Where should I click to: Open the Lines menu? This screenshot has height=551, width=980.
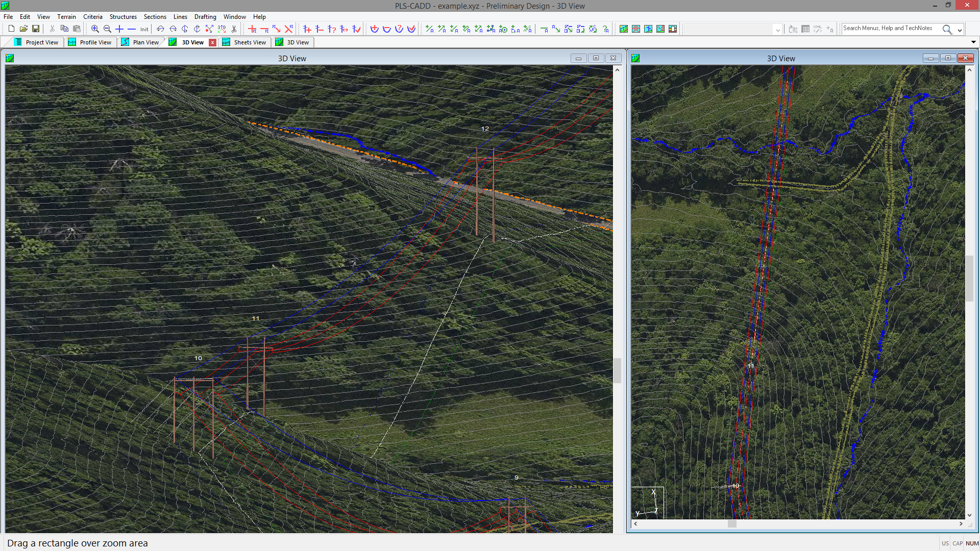(180, 17)
